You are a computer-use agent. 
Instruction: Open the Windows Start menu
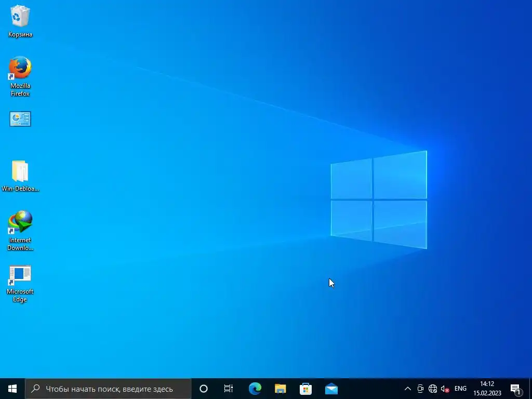point(12,389)
